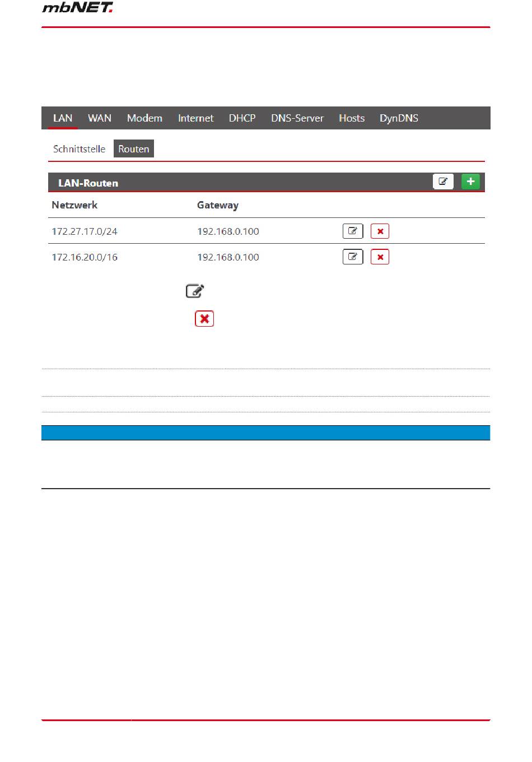Image resolution: width=532 pixels, height=762 pixels.
Task: Click gateway 192.168.0.100 of 172.16.20.0/16 row
Action: [x=228, y=257]
